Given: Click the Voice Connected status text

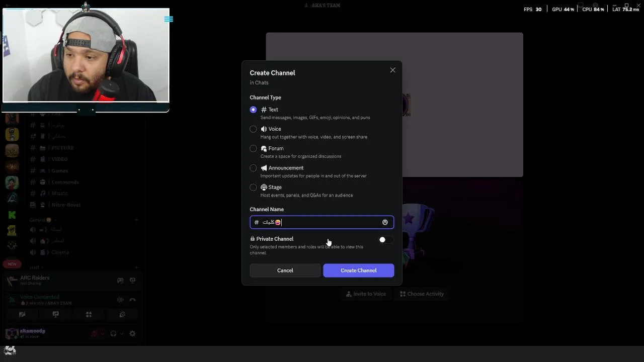Looking at the screenshot, I should 40,297.
